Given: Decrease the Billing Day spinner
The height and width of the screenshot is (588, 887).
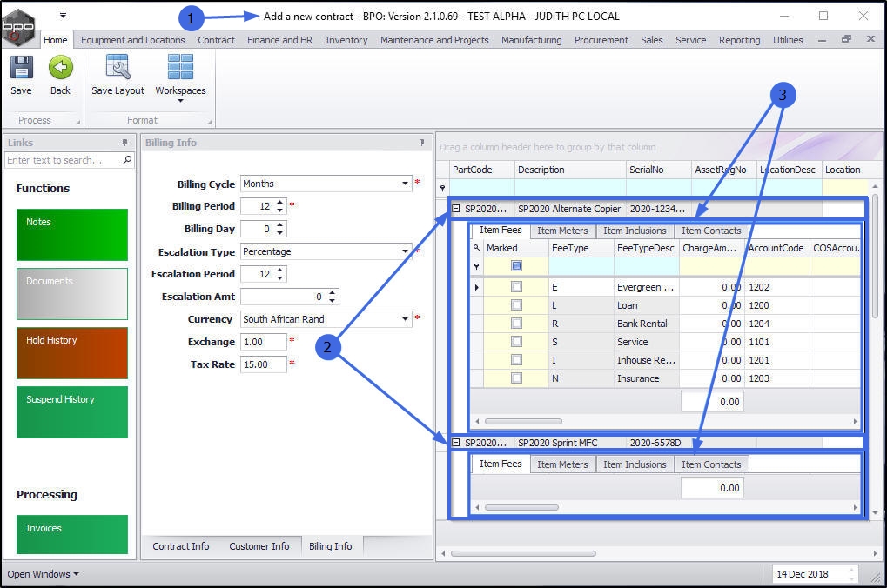Looking at the screenshot, I should point(280,232).
